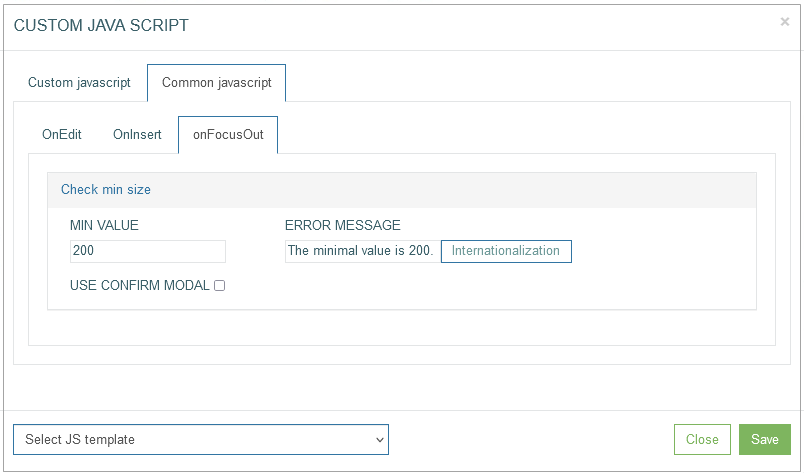Click the MIN VALUE label

tap(104, 225)
